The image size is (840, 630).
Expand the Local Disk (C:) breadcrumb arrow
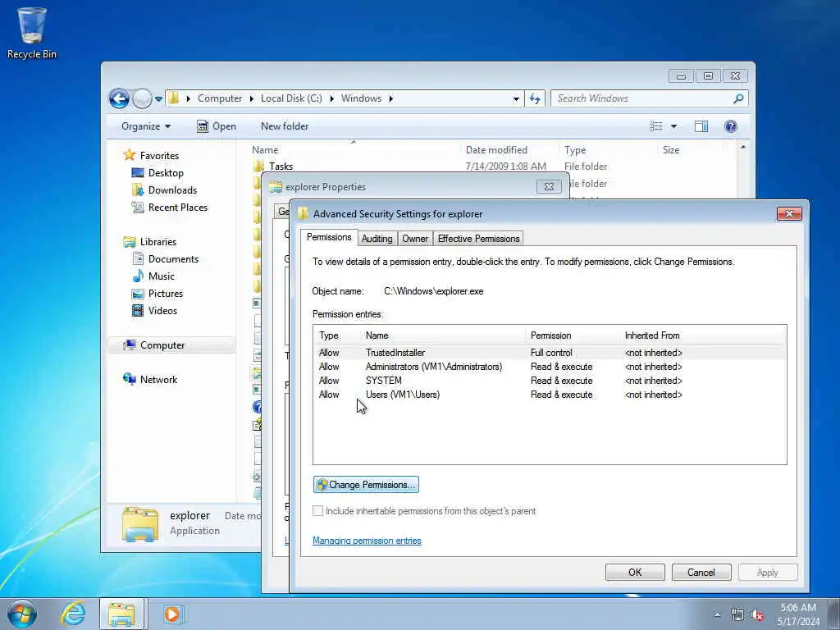pyautogui.click(x=331, y=98)
